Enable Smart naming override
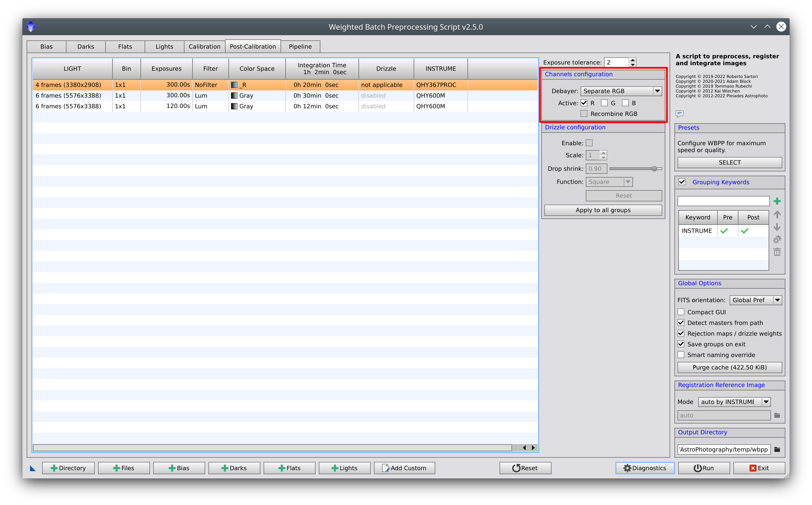Image resolution: width=812 pixels, height=505 pixels. coord(681,355)
